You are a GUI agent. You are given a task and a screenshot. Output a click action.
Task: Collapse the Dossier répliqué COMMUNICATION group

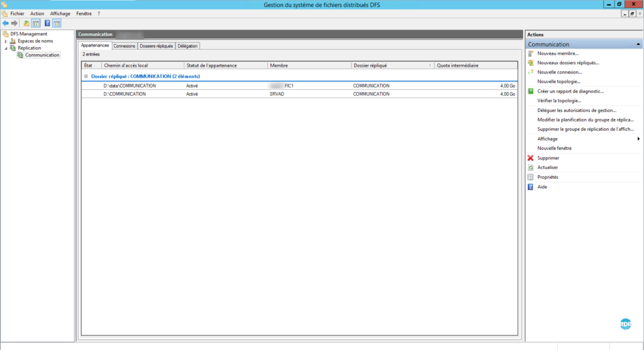point(86,76)
